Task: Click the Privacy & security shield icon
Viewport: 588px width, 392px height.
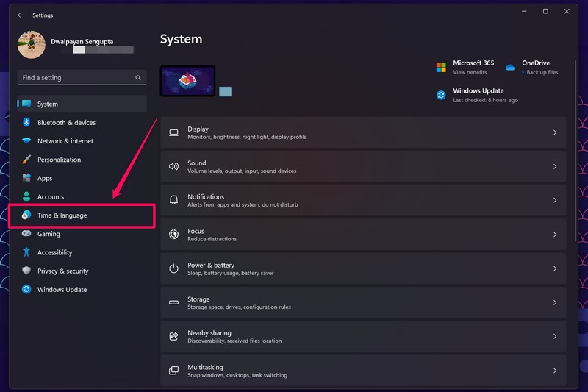Action: coord(26,271)
